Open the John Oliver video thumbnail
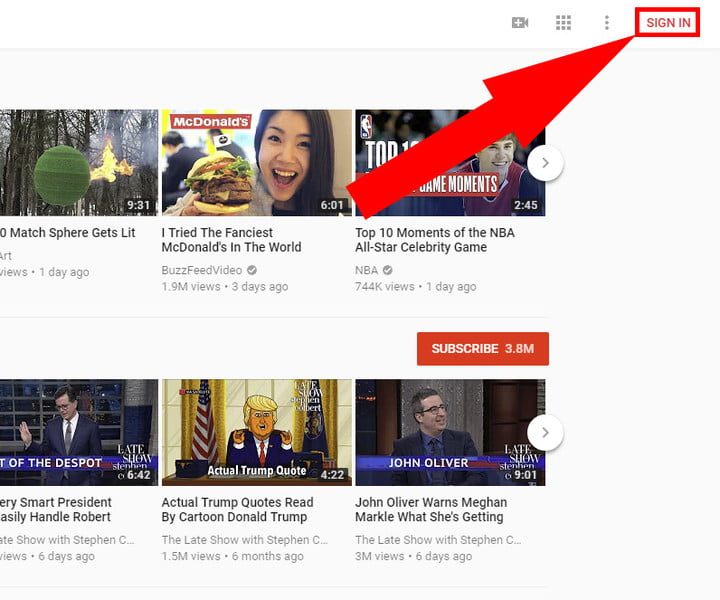Viewport: 720px width, 600px height. (x=450, y=432)
